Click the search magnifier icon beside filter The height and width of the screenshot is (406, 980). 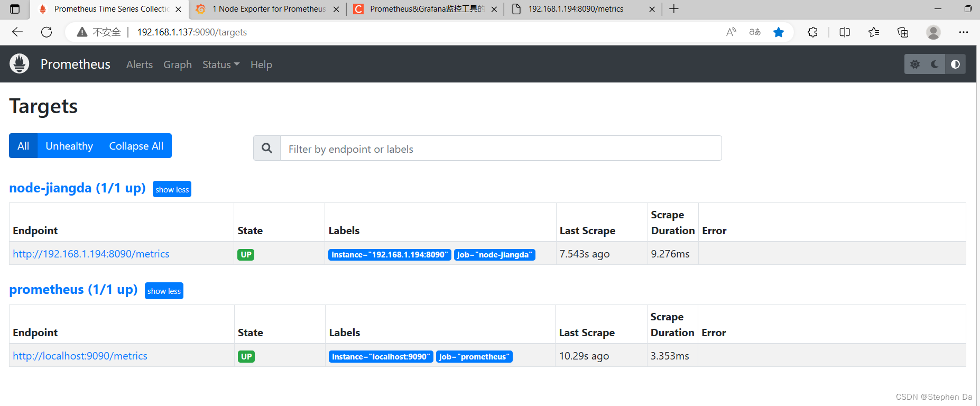(x=267, y=149)
